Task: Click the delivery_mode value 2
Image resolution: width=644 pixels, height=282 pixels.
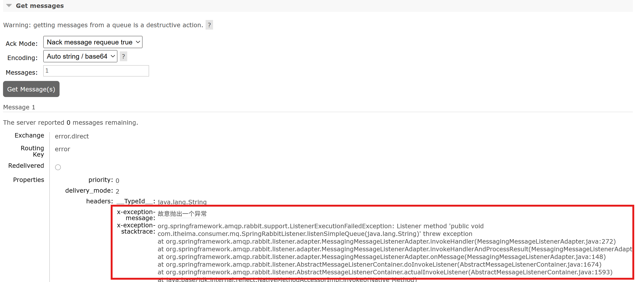Action: pos(117,191)
